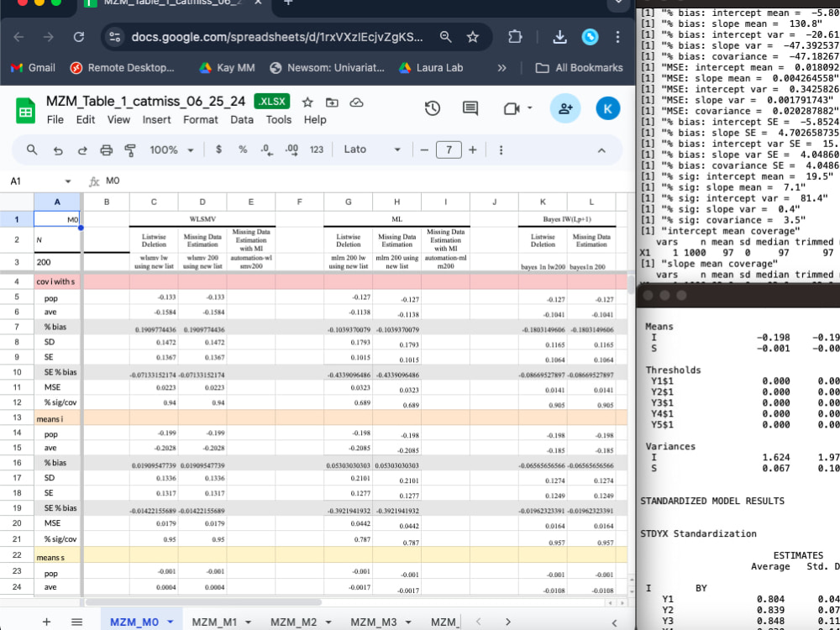Collapse the toolbar with the up chevron
The height and width of the screenshot is (630, 840).
tap(601, 150)
